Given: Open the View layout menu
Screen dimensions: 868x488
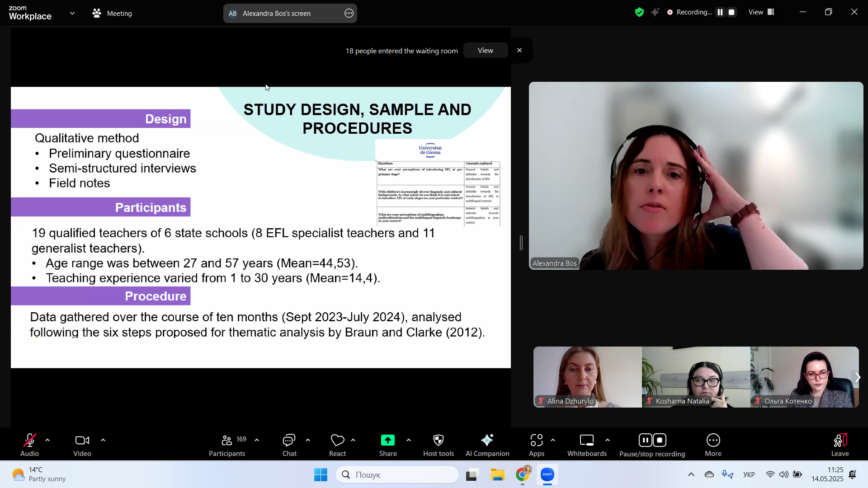Looking at the screenshot, I should point(761,12).
